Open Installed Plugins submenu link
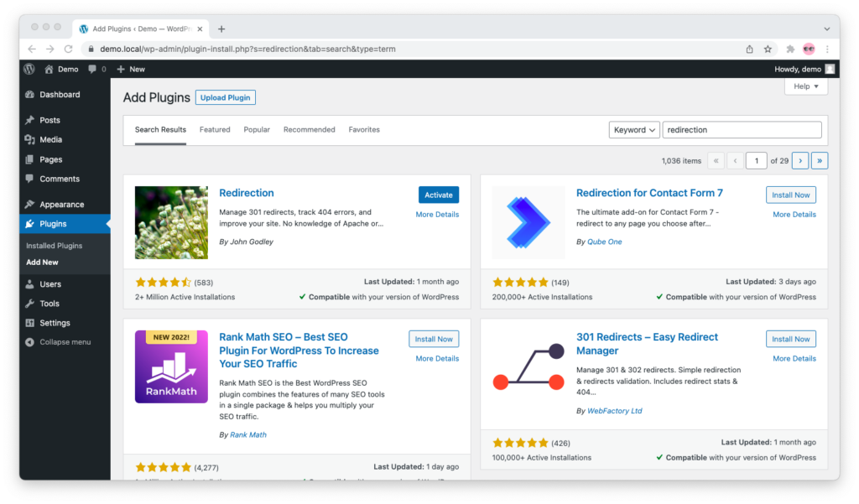 click(x=55, y=246)
